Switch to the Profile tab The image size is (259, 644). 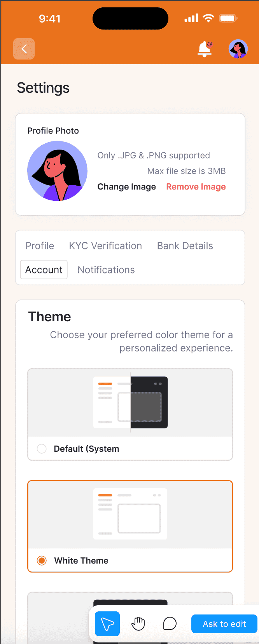point(40,246)
